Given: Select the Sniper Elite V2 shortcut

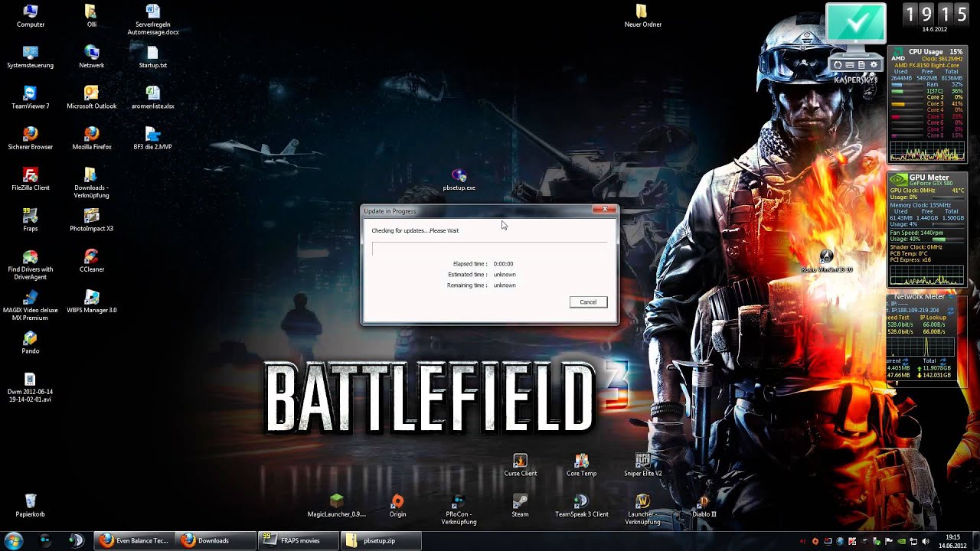Looking at the screenshot, I should point(642,465).
